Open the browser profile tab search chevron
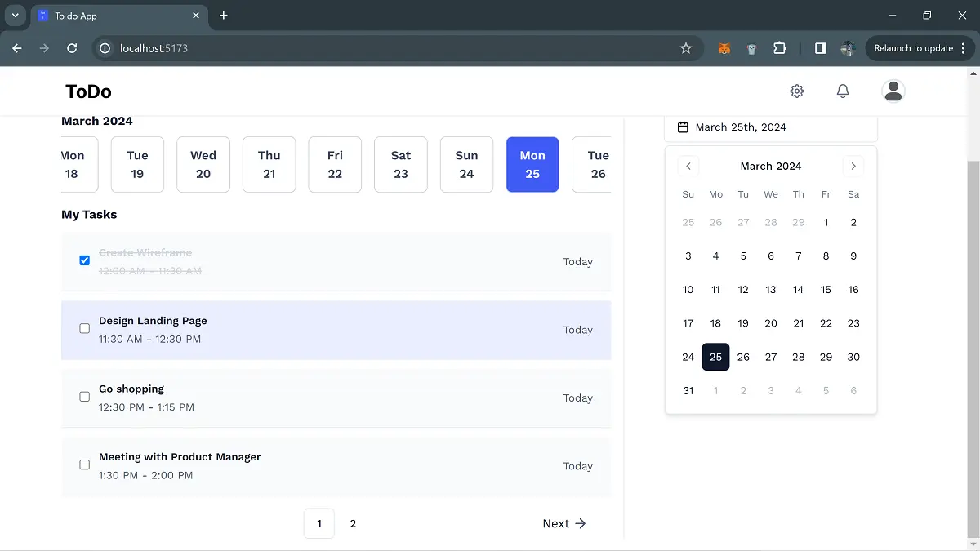Viewport: 980px width, 551px height. tap(14, 16)
